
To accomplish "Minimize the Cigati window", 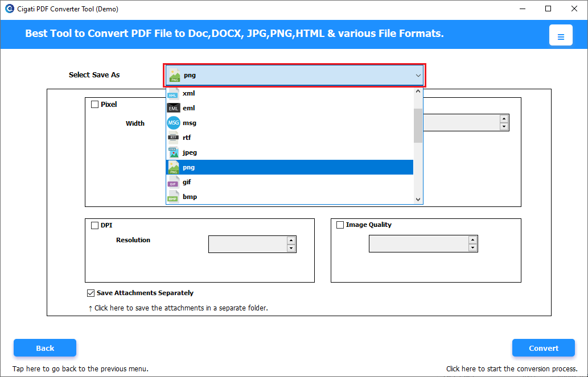I will 523,9.
